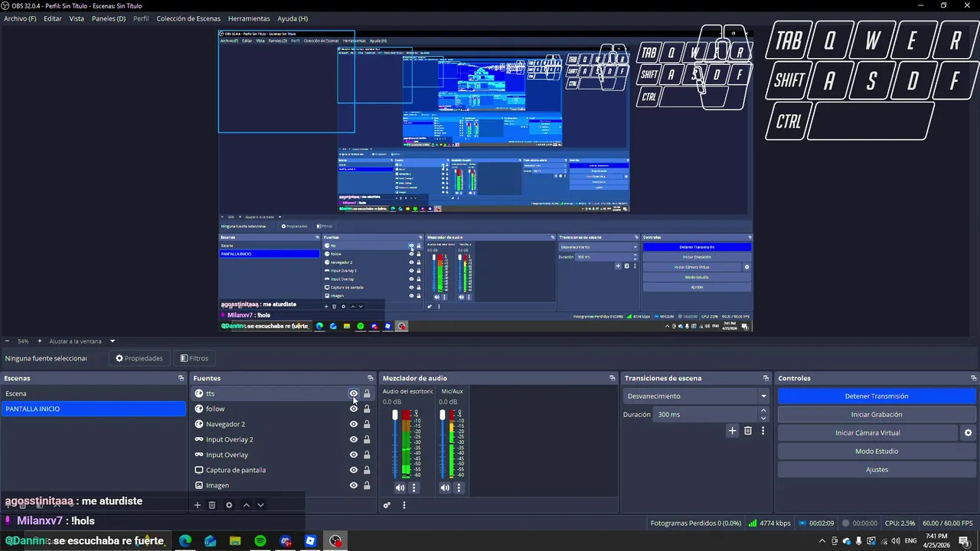980x551 pixels.
Task: Select the Navegador 2 source row
Action: click(283, 424)
